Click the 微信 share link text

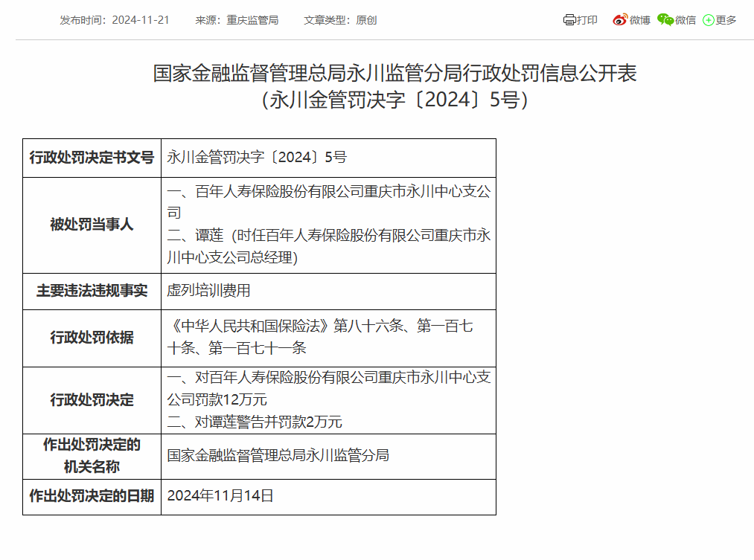pos(686,20)
